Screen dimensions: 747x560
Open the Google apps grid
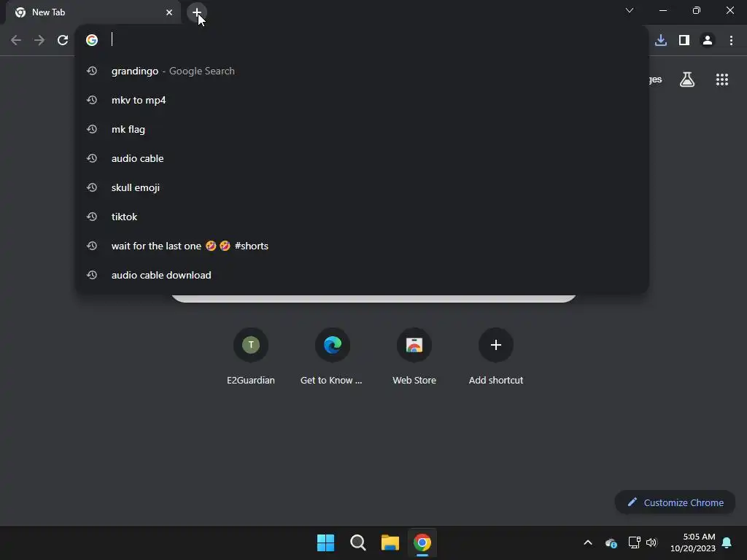(722, 79)
